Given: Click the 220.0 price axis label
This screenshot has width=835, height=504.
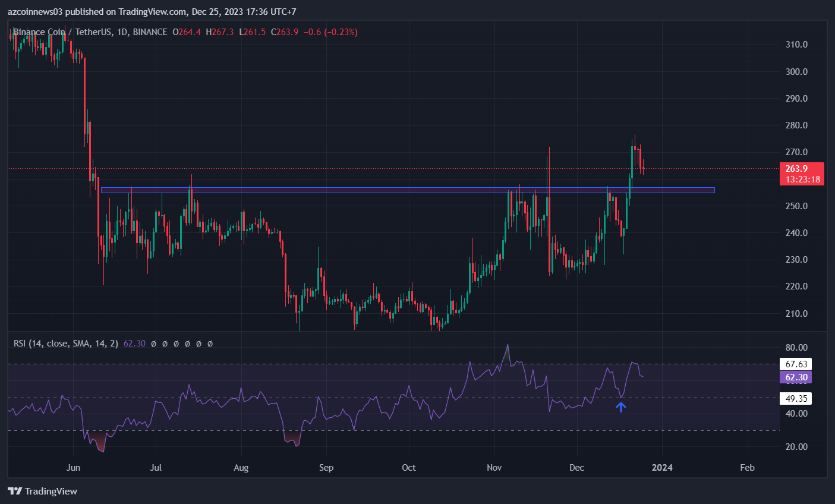Looking at the screenshot, I should tap(796, 286).
